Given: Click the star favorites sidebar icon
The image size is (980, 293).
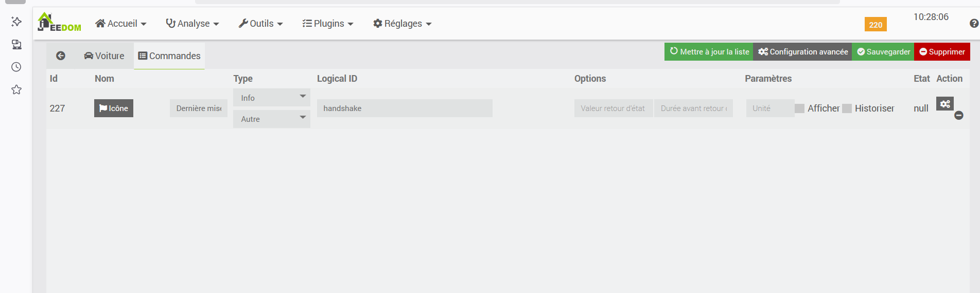Looking at the screenshot, I should [x=16, y=90].
